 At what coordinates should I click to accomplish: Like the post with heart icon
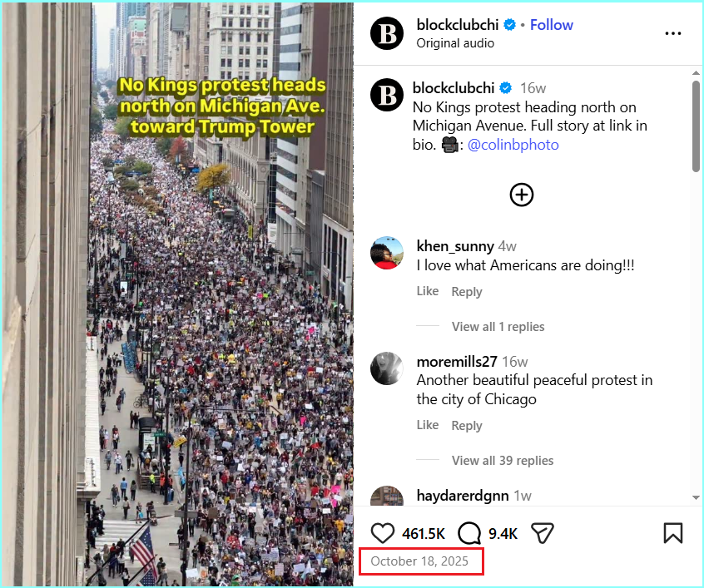click(383, 534)
